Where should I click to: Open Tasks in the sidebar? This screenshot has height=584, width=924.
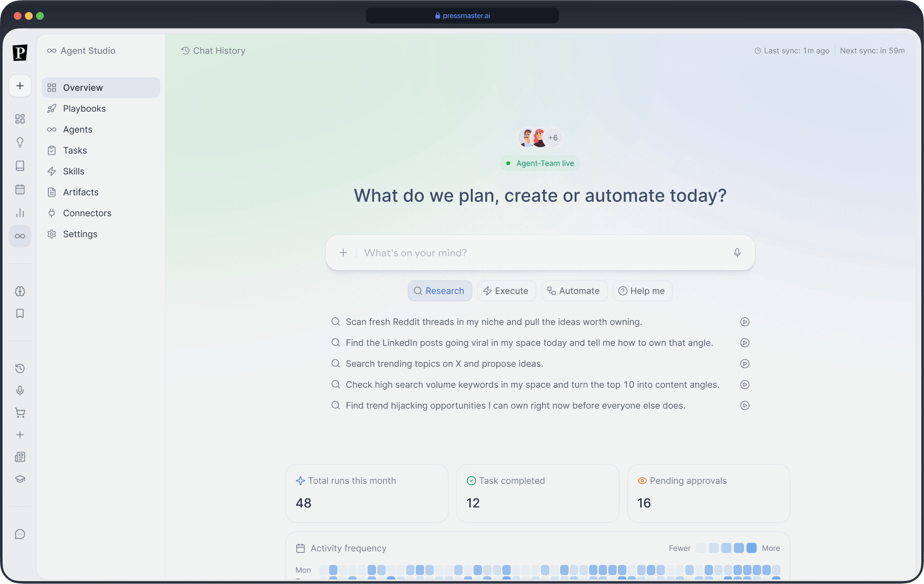pyautogui.click(x=101, y=150)
